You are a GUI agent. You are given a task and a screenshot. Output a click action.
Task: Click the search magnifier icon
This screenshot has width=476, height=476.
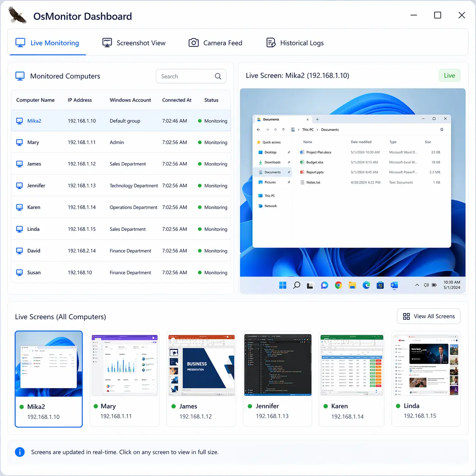tap(218, 76)
